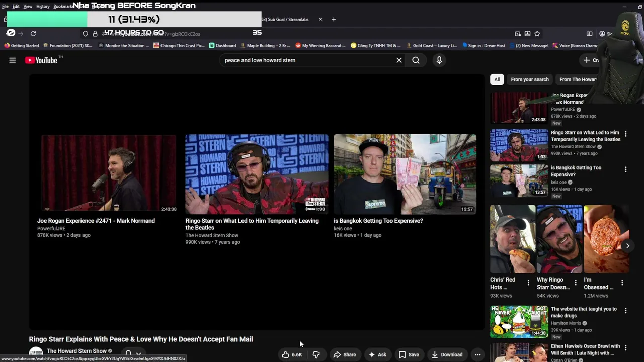644x362 pixels.
Task: Like the video with the thumbs up
Action: 292,354
